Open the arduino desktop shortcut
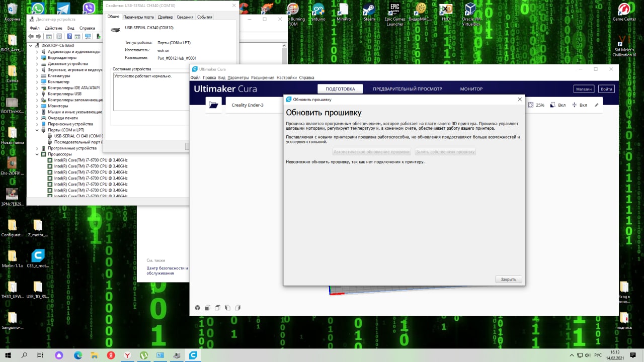The image size is (644, 362). point(318,12)
